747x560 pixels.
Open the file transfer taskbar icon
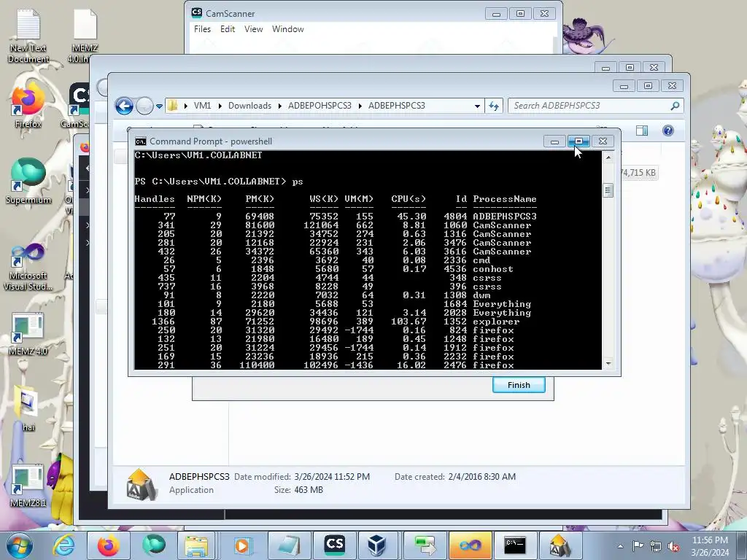(425, 545)
